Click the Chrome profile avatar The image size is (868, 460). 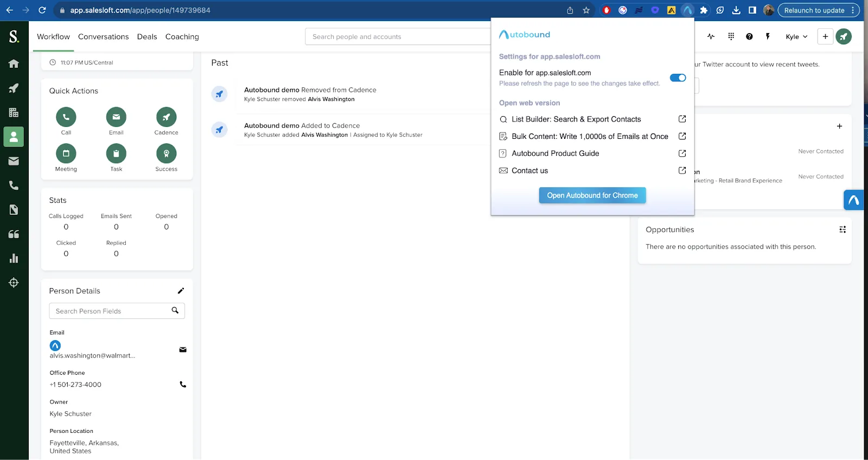pos(769,10)
